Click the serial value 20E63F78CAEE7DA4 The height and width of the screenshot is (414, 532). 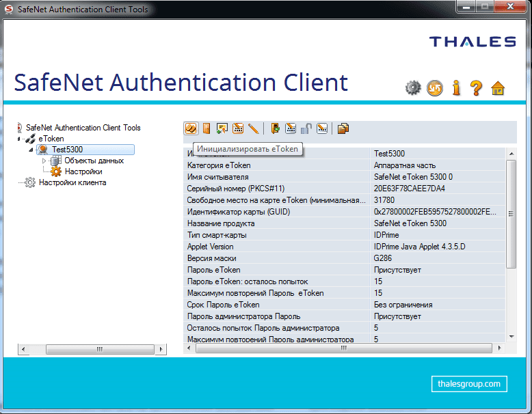click(x=410, y=189)
